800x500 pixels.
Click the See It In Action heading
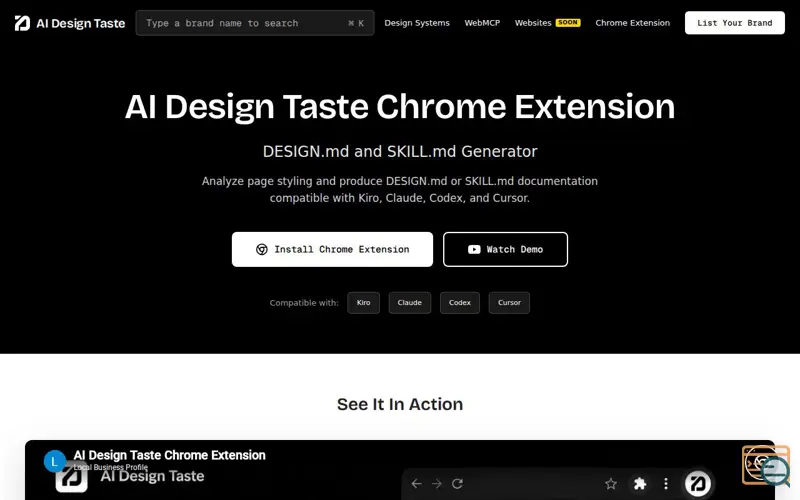coord(400,404)
